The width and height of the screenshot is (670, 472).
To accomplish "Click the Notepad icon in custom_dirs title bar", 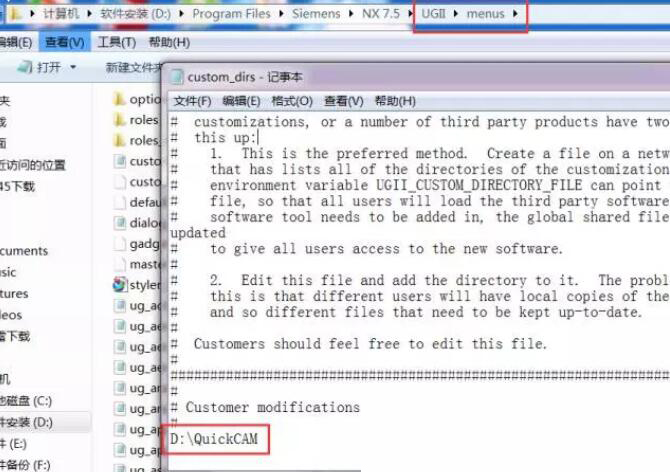I will pyautogui.click(x=179, y=77).
